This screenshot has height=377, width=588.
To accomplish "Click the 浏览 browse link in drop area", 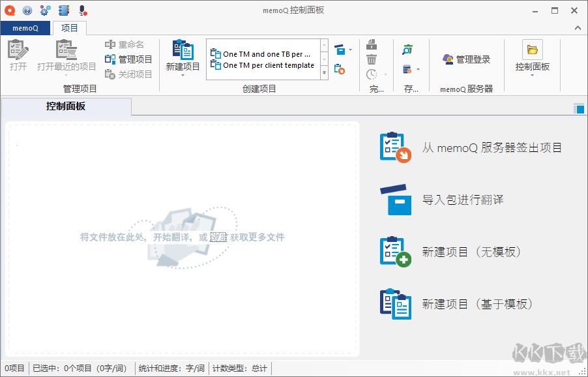I will point(218,237).
